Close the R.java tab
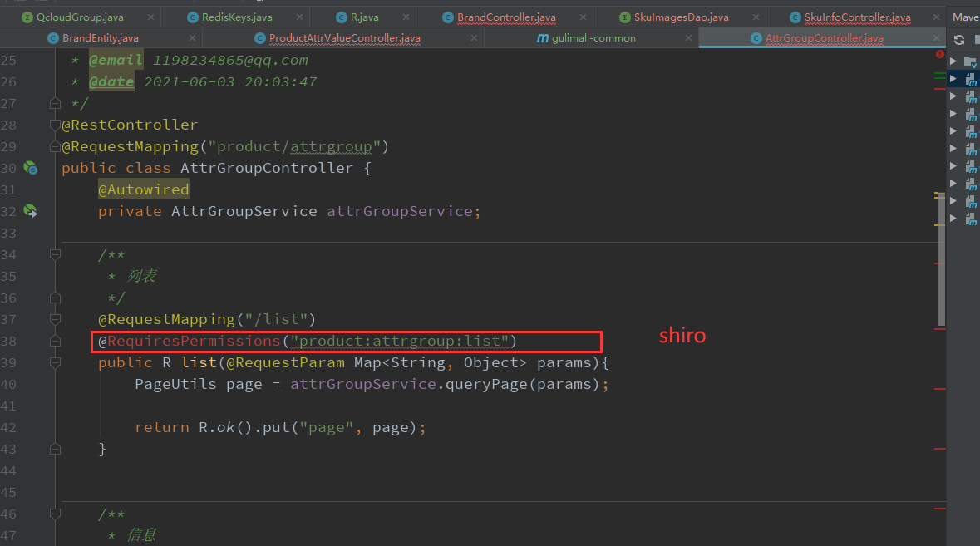The height and width of the screenshot is (546, 980). (406, 17)
